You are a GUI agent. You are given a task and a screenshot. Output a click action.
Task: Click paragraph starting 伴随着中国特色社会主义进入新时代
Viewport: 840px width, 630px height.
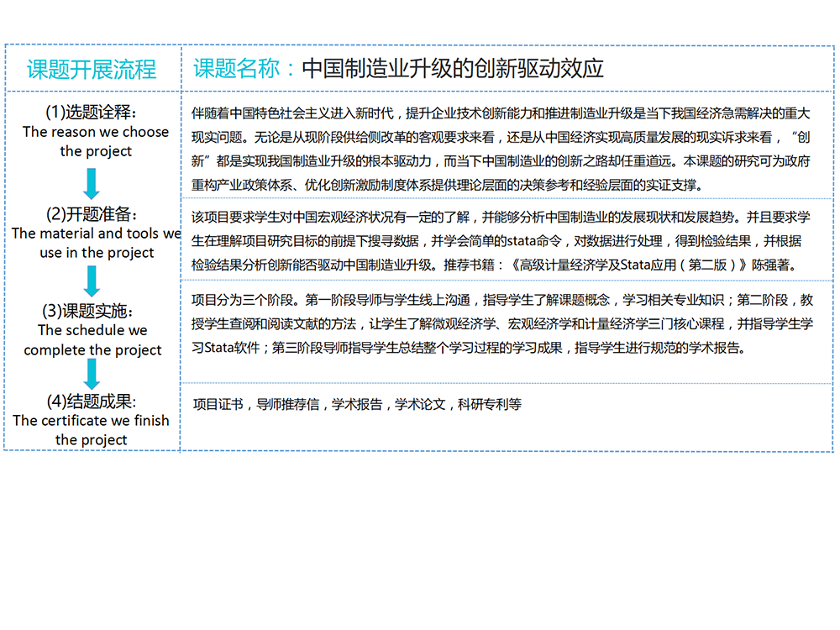[501, 149]
